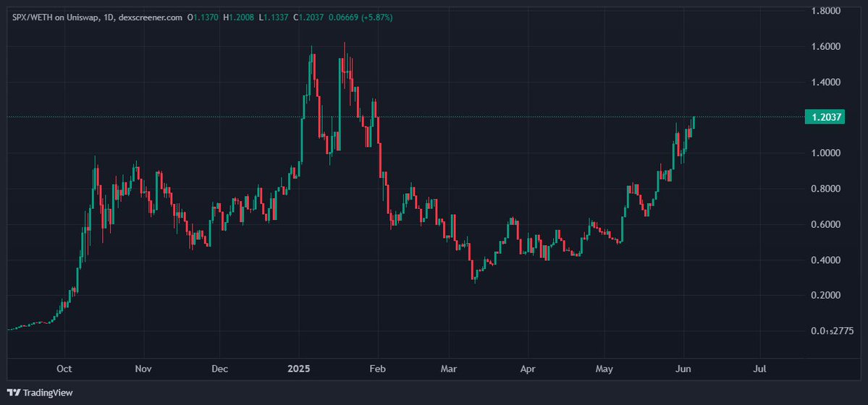Click the latest green candle at chart's right end
The width and height of the screenshot is (868, 405).
(x=694, y=122)
